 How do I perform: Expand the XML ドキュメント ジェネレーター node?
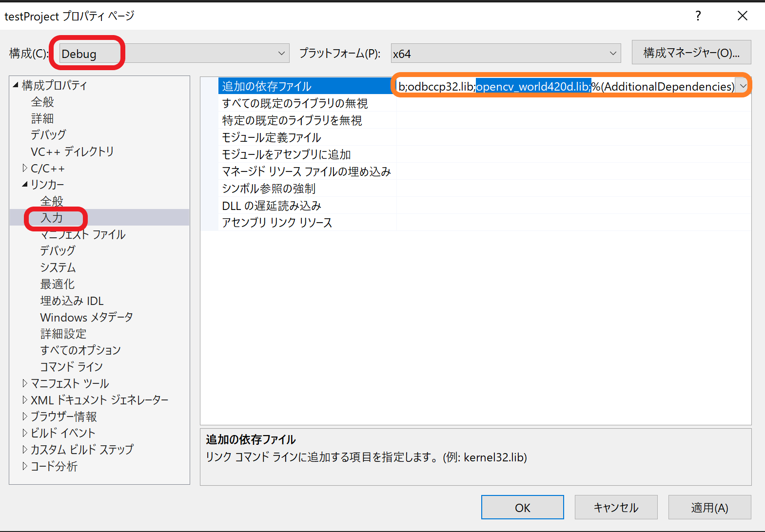[x=25, y=399]
